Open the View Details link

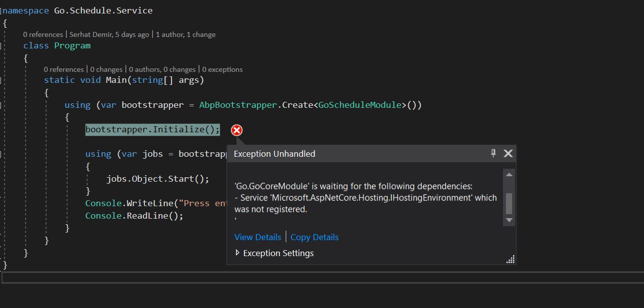tap(257, 237)
